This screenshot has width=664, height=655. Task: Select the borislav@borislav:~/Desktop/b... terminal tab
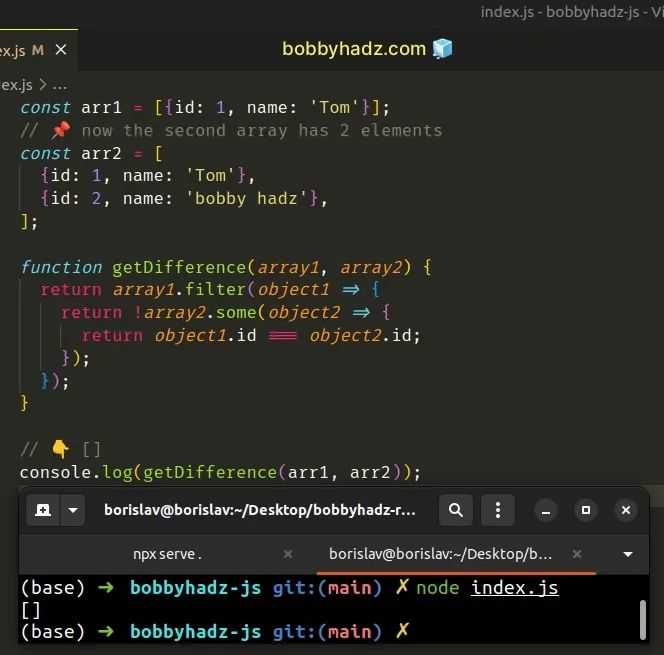tap(440, 554)
